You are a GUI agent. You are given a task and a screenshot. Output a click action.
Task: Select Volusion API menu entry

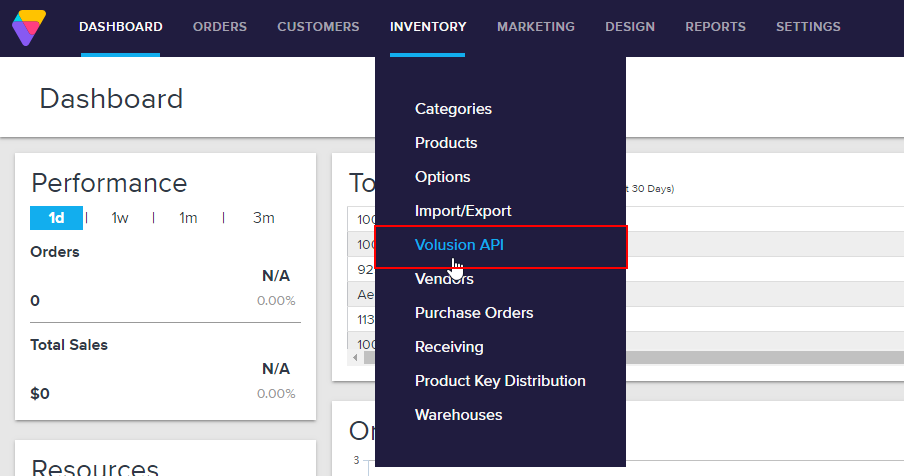459,245
